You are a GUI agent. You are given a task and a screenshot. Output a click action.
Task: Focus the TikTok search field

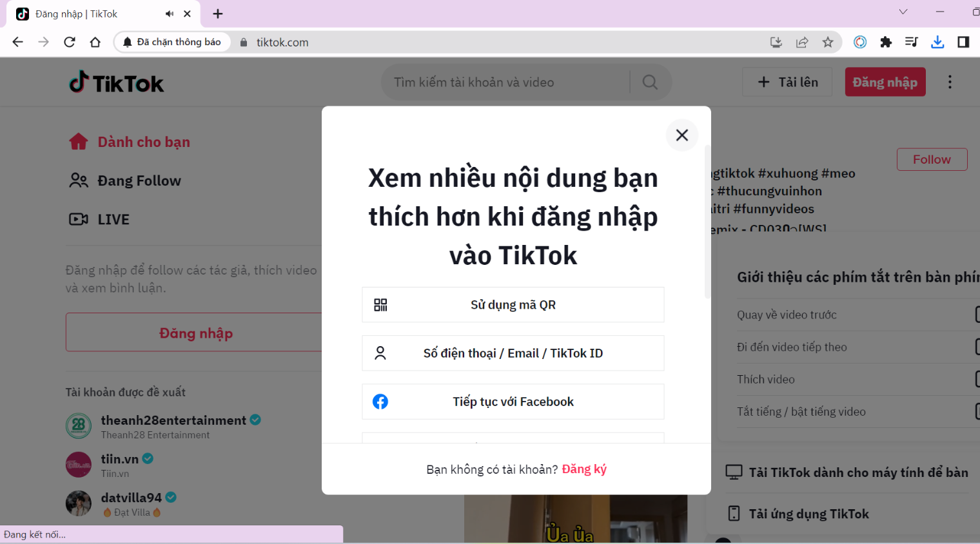tap(509, 83)
